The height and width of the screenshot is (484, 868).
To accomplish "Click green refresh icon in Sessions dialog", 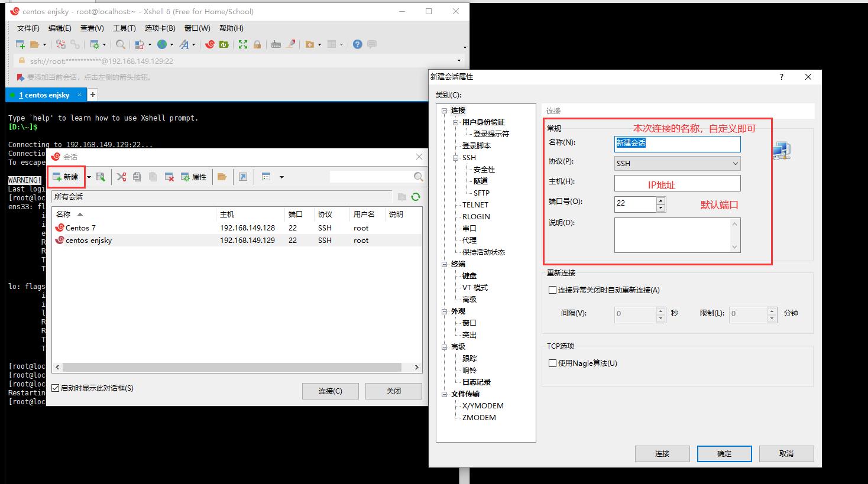I will point(416,197).
